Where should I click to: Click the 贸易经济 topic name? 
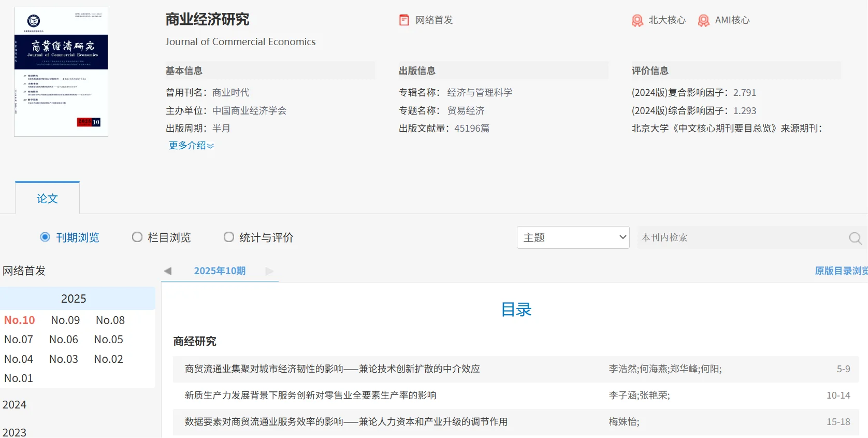(x=466, y=111)
